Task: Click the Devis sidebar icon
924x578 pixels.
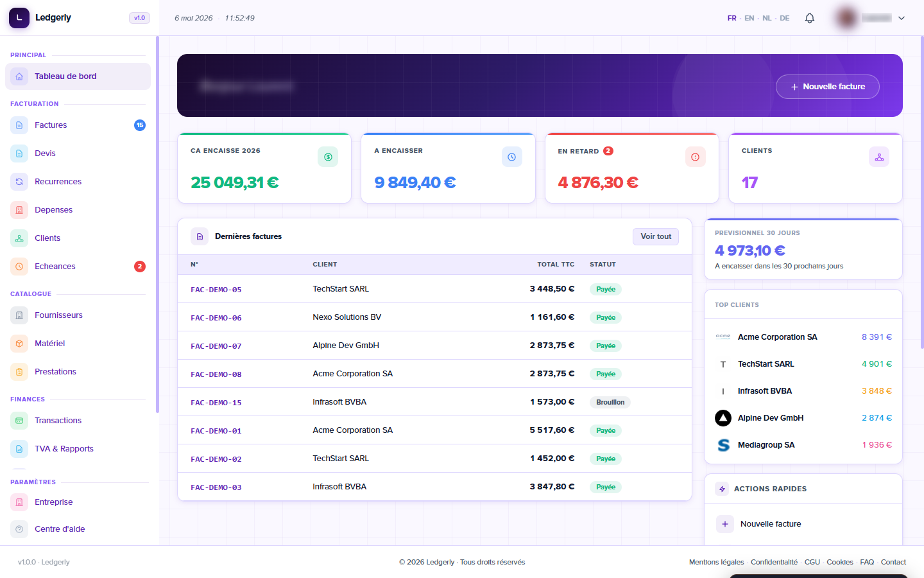Action: [19, 153]
